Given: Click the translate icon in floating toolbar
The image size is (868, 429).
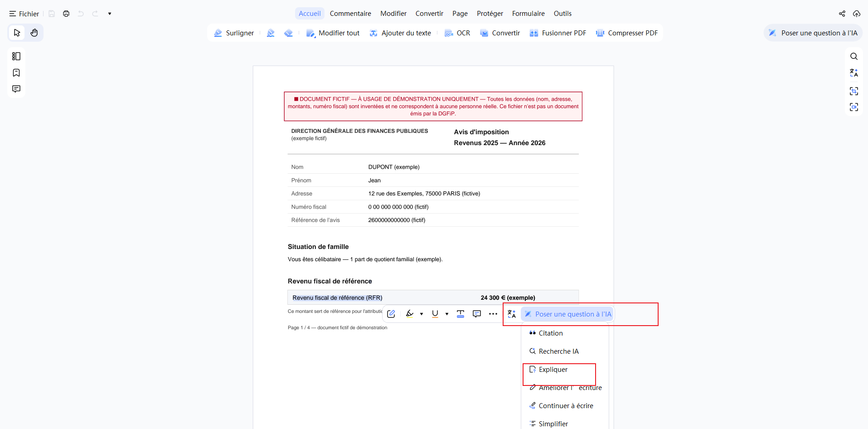Looking at the screenshot, I should (x=512, y=314).
